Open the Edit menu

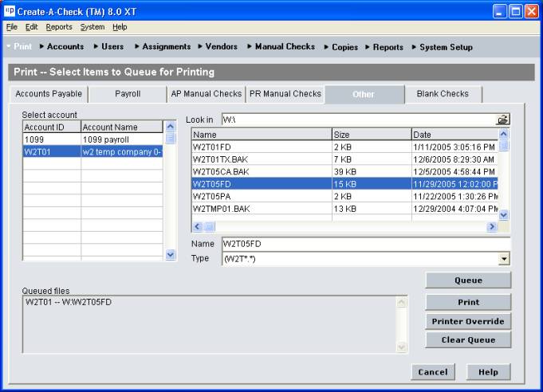point(32,27)
